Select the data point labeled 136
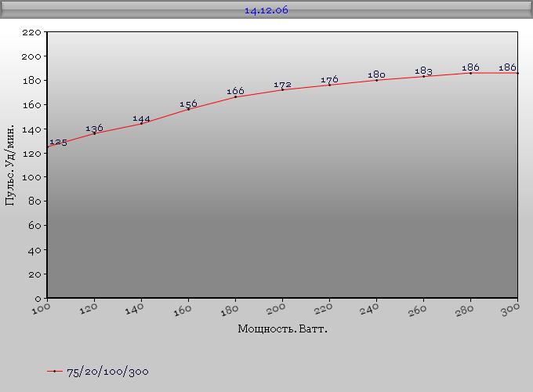Viewport: 533px width, 392px height. [x=94, y=133]
